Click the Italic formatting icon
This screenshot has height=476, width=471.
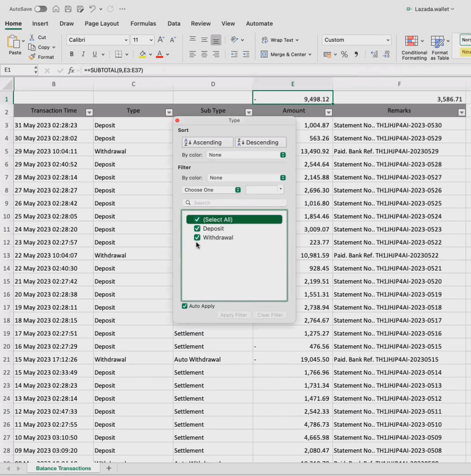pos(83,54)
